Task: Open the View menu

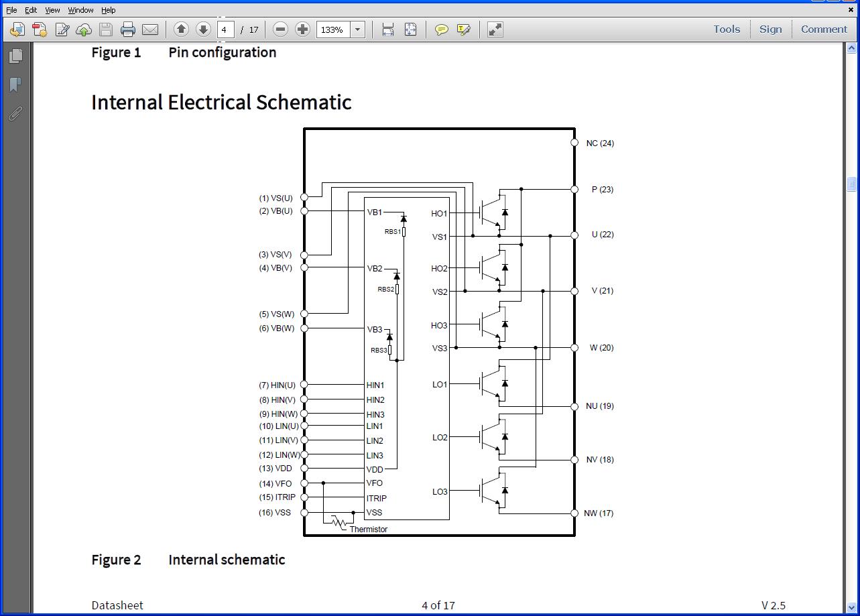Action: (x=52, y=10)
